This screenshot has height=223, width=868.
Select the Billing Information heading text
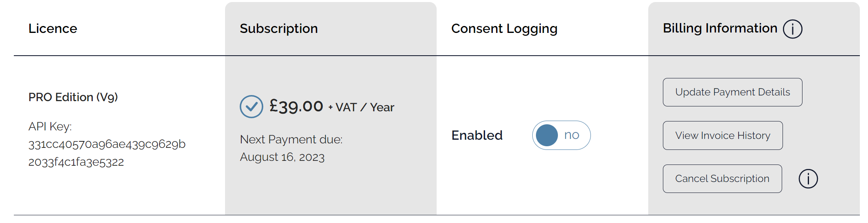(720, 28)
